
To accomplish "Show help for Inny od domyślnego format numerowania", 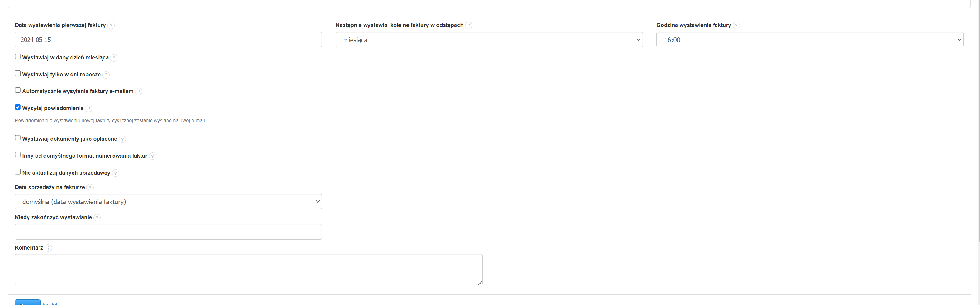I will pyautogui.click(x=153, y=156).
